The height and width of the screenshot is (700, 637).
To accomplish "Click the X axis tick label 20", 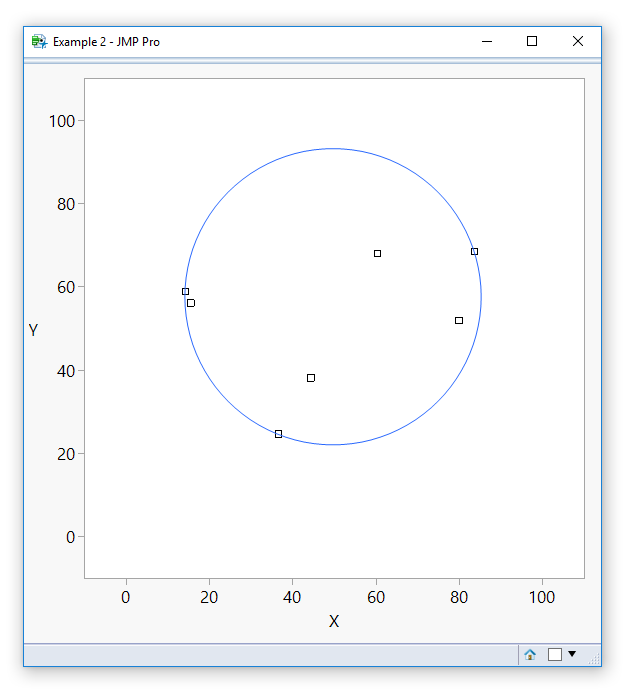I will [209, 597].
